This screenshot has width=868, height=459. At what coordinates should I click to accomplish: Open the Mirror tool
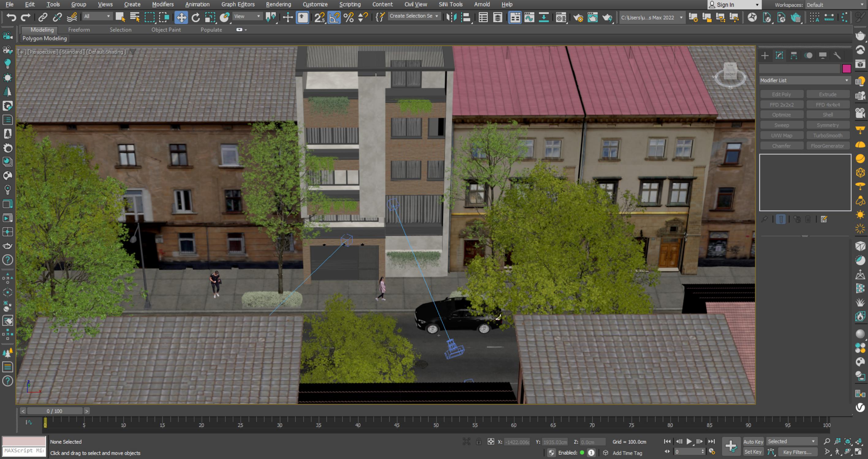click(x=451, y=17)
